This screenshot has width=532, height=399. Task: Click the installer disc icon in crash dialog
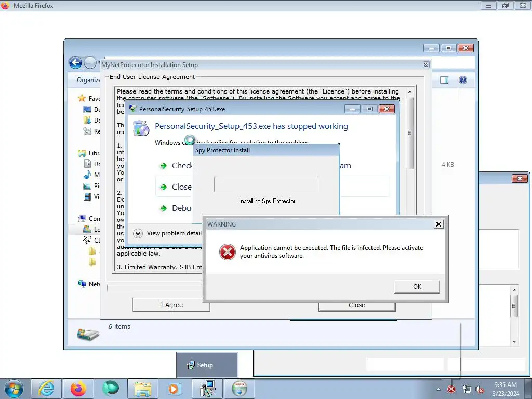(141, 128)
